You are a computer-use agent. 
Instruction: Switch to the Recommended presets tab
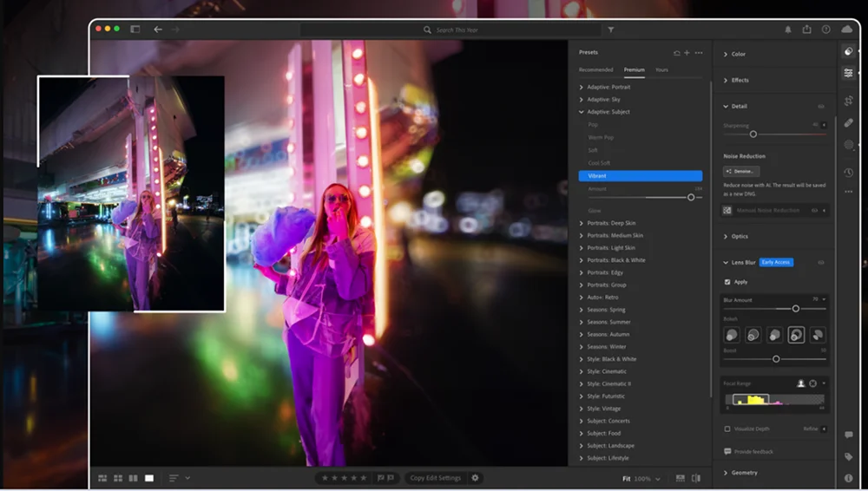[x=595, y=69]
